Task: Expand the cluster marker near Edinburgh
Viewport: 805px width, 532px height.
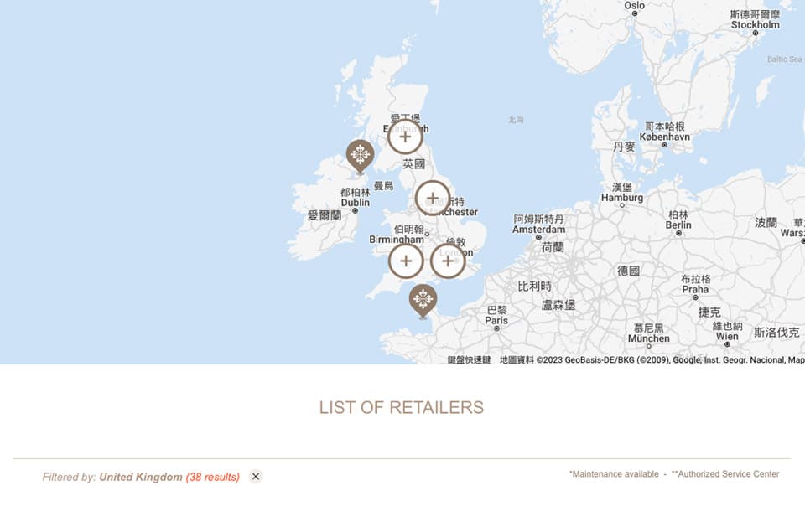Action: pyautogui.click(x=405, y=137)
